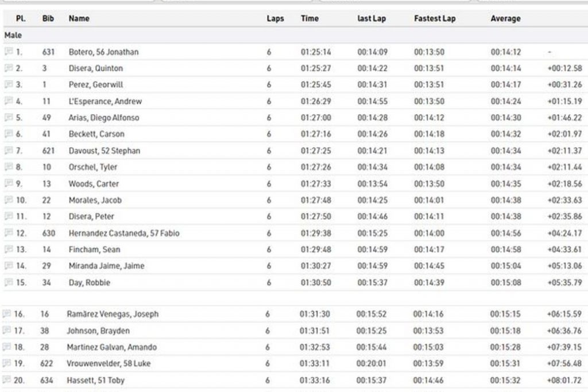The image size is (588, 392).
Task: Click the icon next to place 5
Action: pyautogui.click(x=9, y=118)
